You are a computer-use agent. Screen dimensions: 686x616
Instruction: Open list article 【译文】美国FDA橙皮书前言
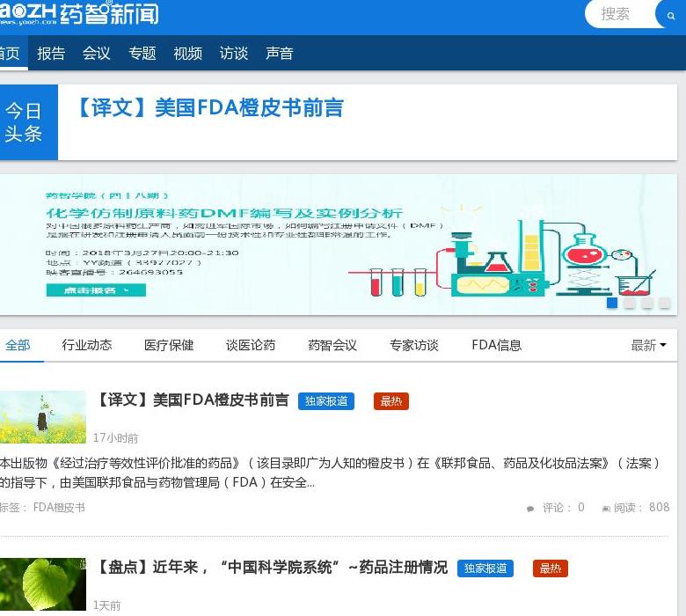[192, 400]
